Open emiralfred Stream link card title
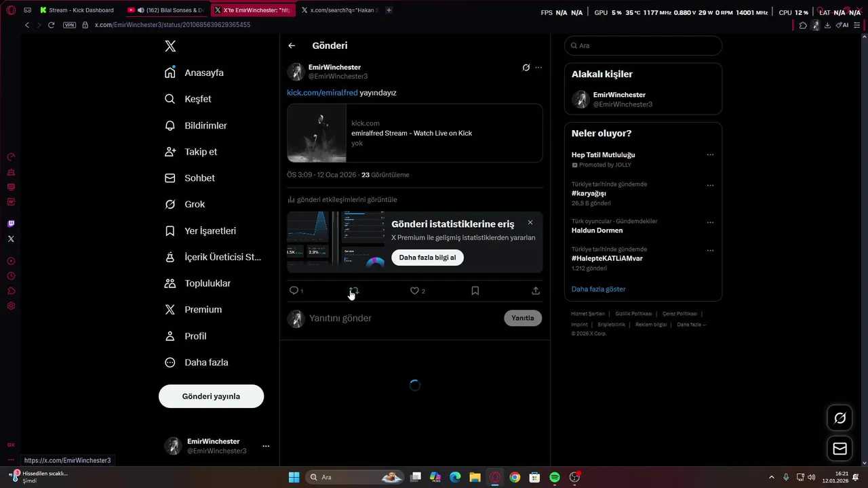The image size is (868, 488). click(x=412, y=133)
